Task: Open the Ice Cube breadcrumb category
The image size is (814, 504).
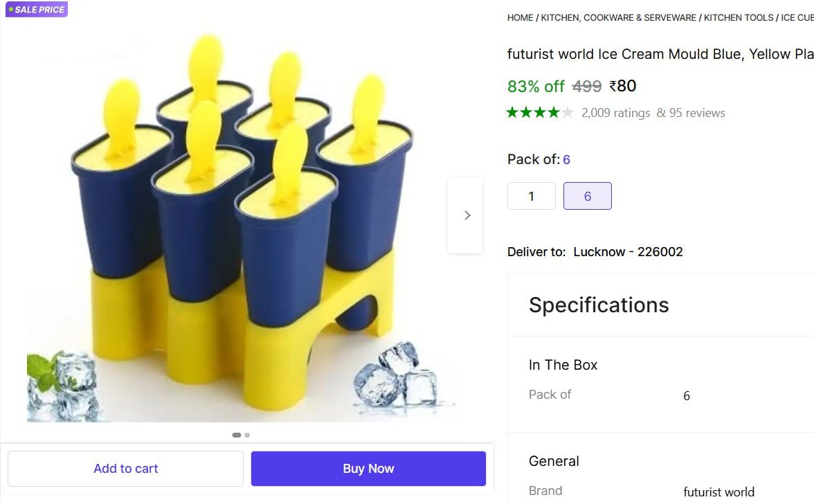Action: 797,18
